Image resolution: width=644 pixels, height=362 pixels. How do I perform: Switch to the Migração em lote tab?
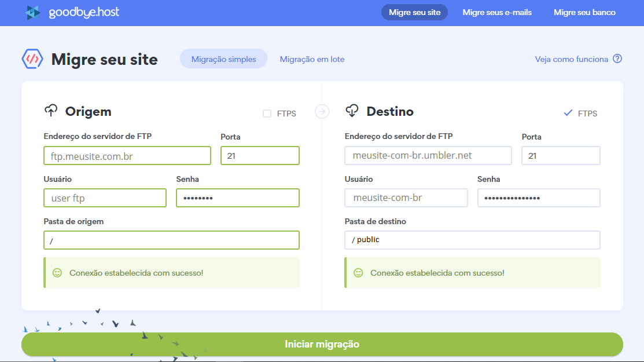click(312, 59)
